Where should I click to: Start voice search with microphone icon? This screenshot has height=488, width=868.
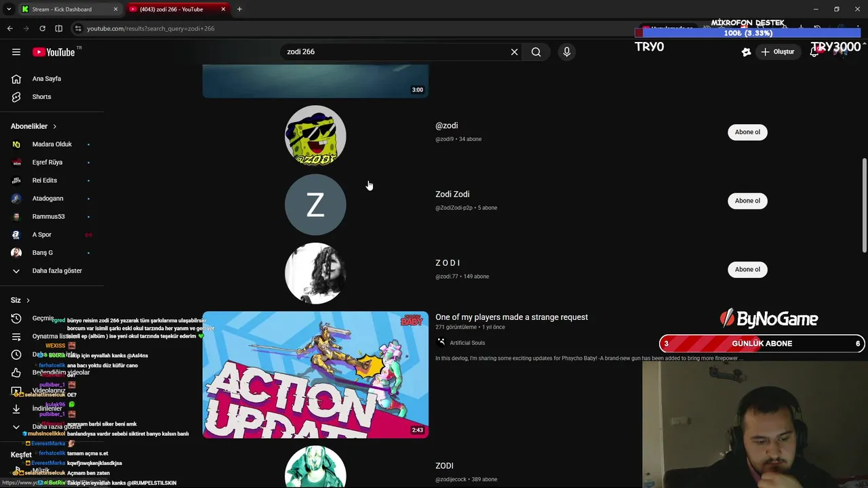point(567,52)
